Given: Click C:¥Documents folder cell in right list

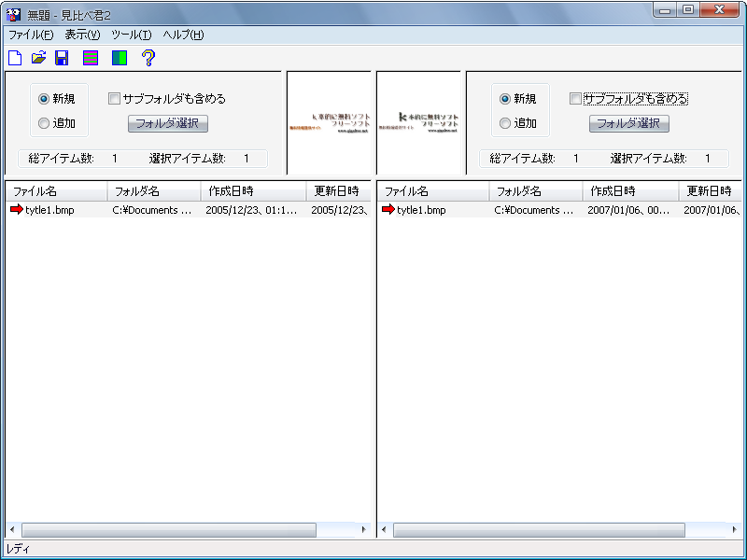Looking at the screenshot, I should point(533,210).
